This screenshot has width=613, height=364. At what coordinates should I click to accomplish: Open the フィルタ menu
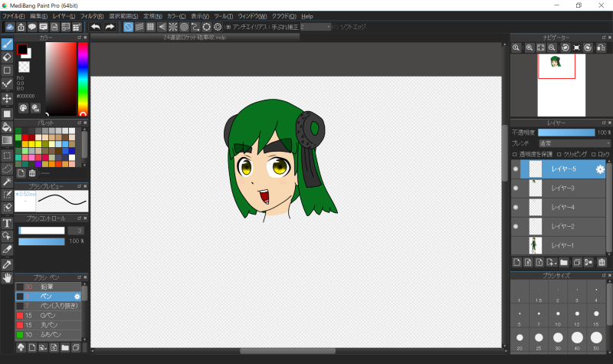point(92,15)
